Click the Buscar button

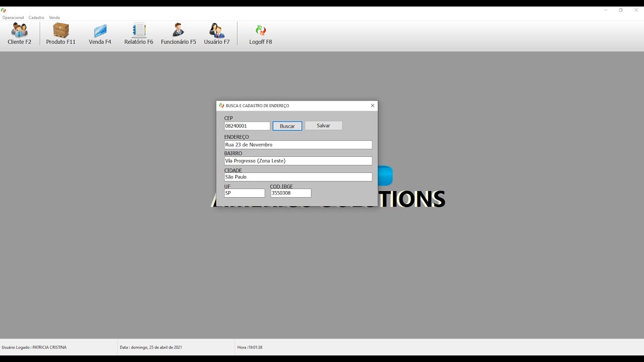[287, 126]
